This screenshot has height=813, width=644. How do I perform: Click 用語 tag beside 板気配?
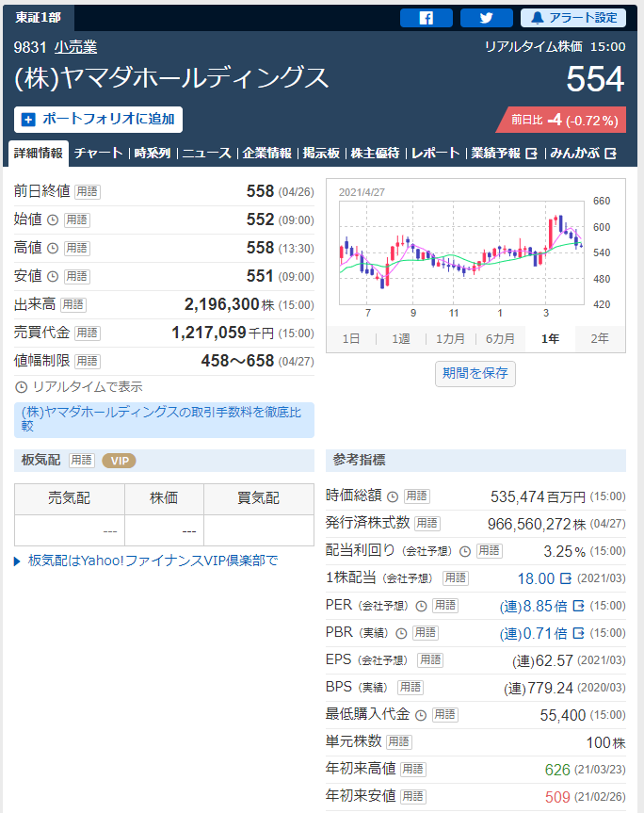(82, 461)
